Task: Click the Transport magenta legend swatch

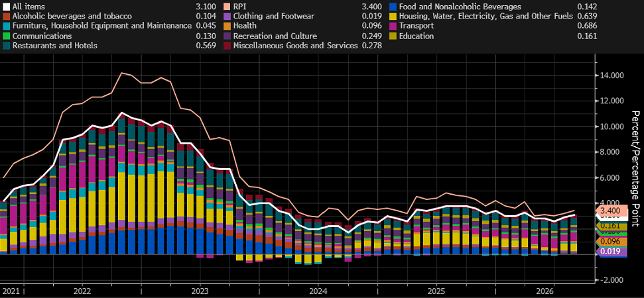Action: pos(393,26)
